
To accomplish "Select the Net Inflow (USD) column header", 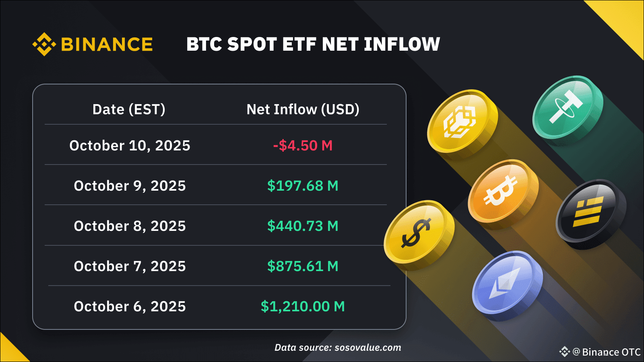I will (303, 109).
